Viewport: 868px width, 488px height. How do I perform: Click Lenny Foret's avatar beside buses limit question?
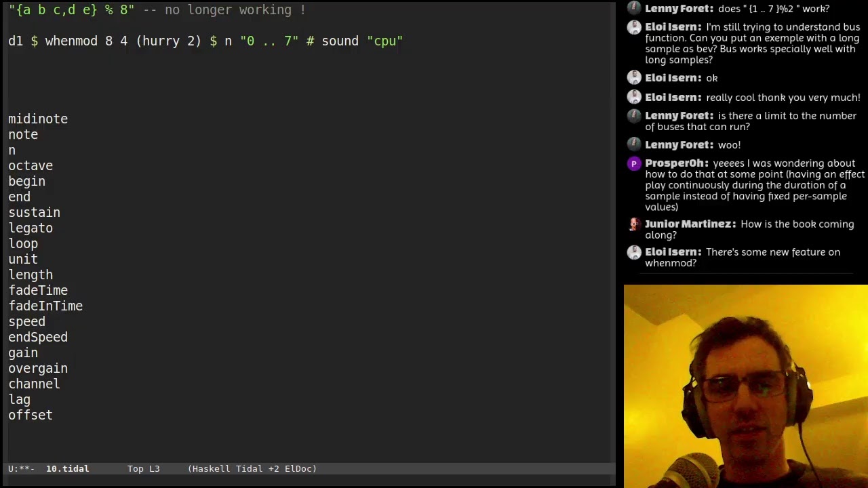pos(634,116)
